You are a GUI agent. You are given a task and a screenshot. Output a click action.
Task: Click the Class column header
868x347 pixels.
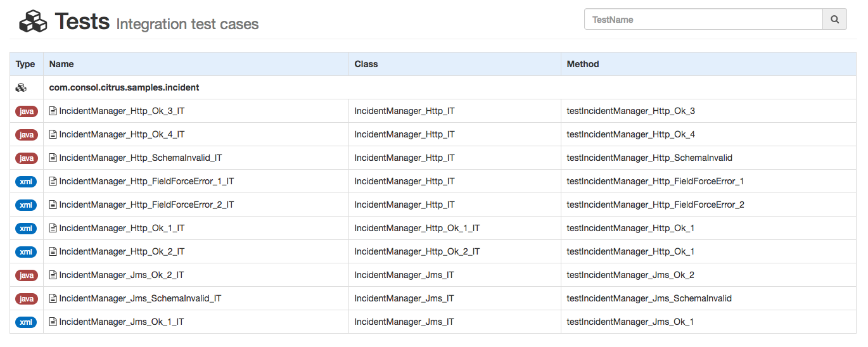(366, 64)
